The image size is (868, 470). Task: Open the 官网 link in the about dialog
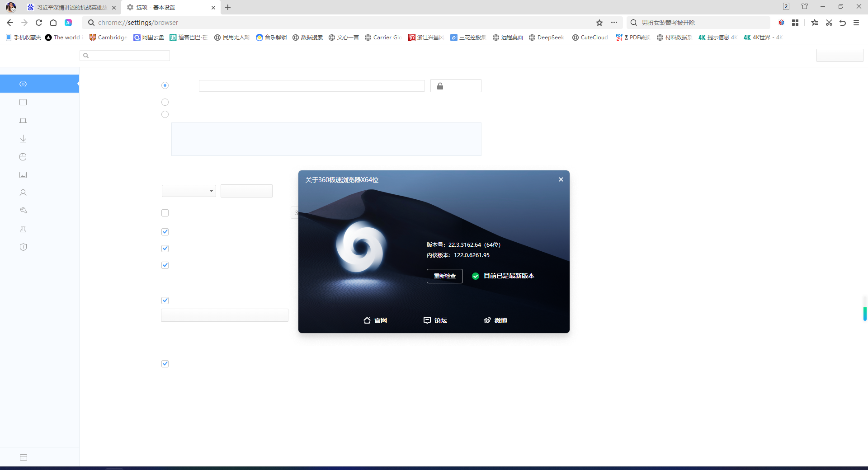pos(375,320)
